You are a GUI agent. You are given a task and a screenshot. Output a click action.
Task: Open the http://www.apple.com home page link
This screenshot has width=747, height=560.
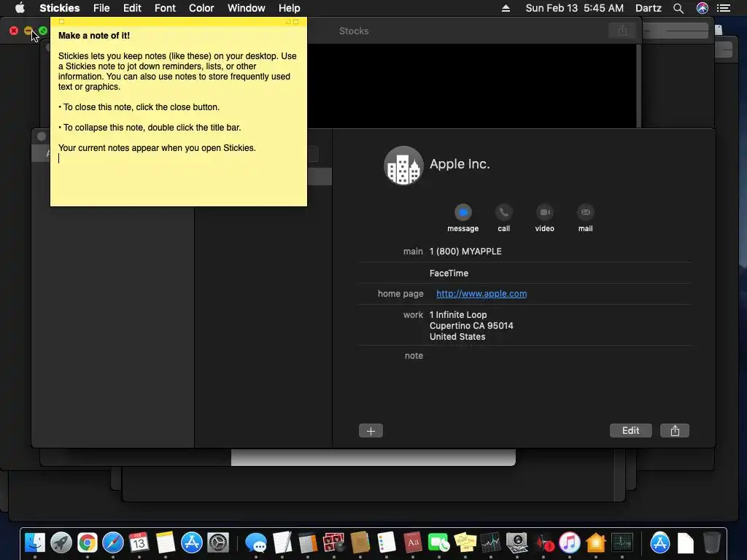click(x=481, y=294)
